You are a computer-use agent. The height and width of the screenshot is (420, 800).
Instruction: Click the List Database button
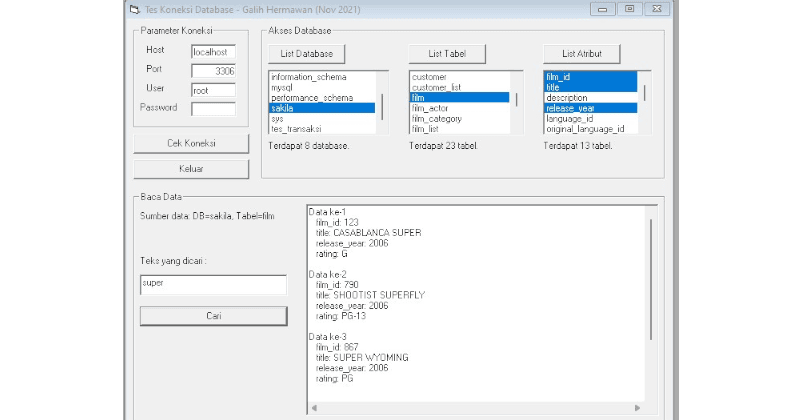307,54
